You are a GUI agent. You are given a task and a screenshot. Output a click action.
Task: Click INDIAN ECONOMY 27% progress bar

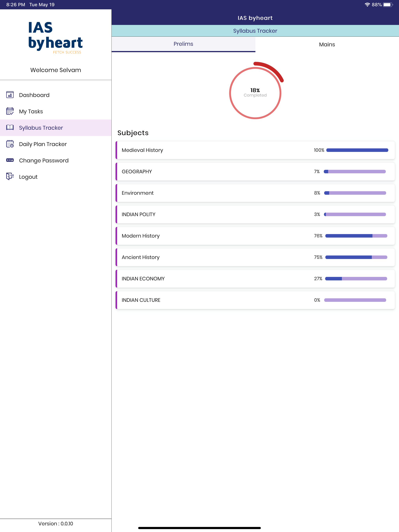356,278
